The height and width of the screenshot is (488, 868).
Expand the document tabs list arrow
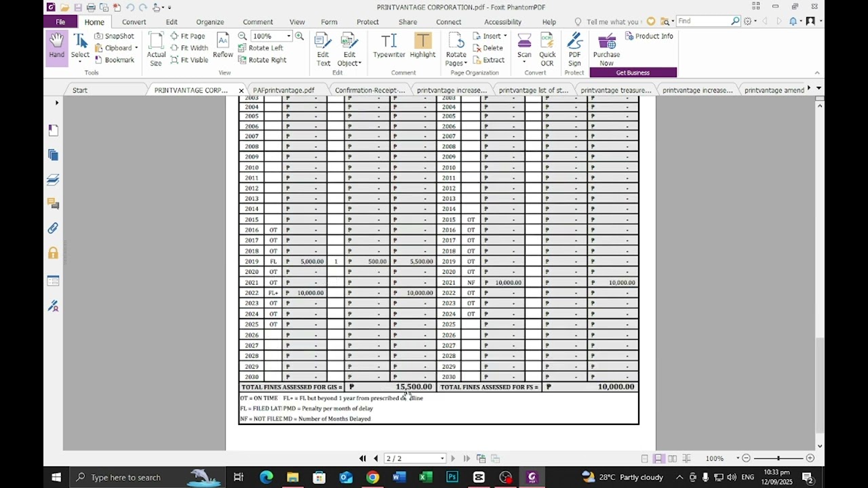pos(819,89)
